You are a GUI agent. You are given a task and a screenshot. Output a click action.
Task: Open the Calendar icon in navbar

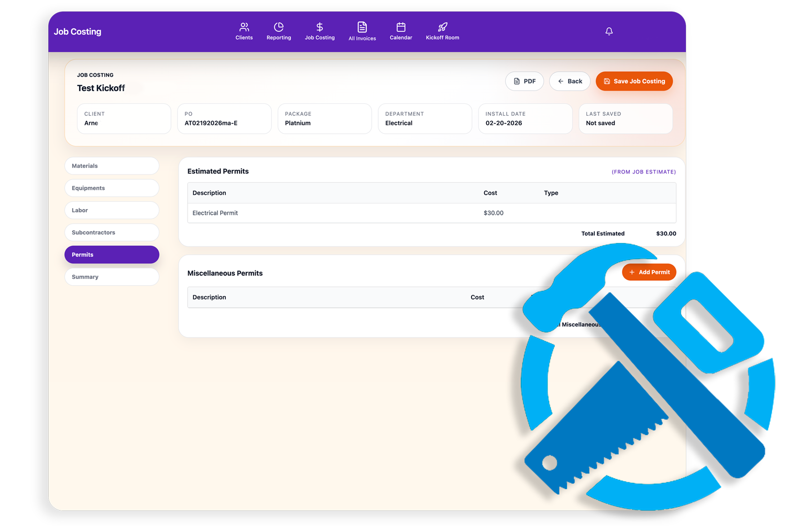tap(401, 27)
